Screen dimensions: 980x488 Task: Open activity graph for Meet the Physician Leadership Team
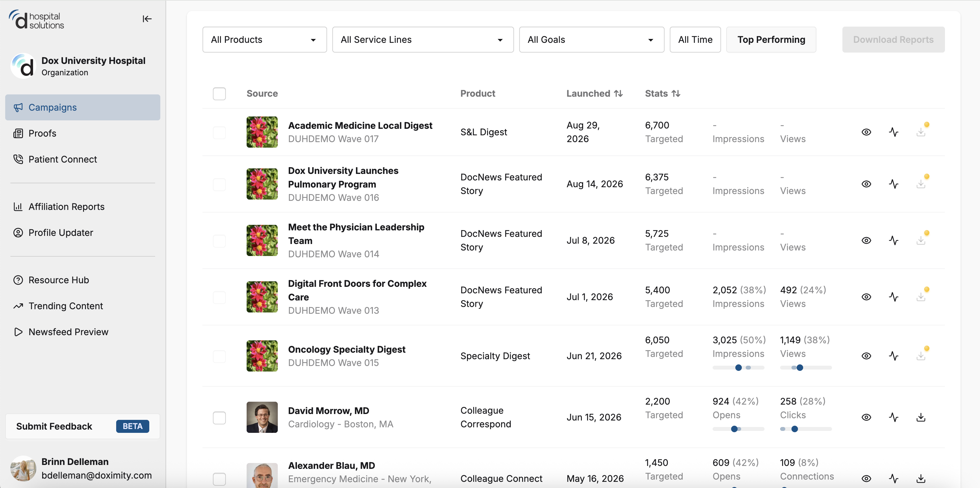[x=894, y=240]
